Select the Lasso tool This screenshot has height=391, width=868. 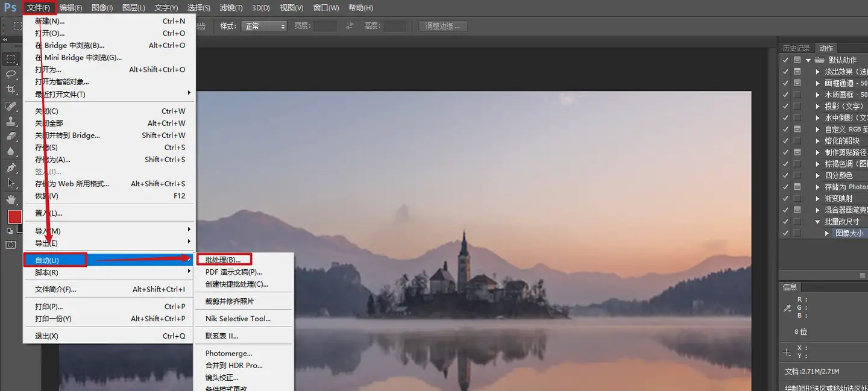[11, 74]
